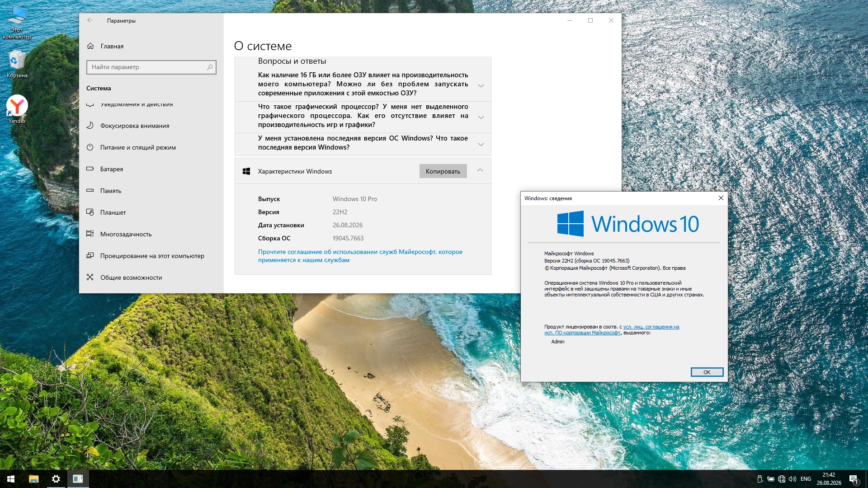Open Проецирование на этот компьютер
This screenshot has height=488, width=868.
point(152,256)
